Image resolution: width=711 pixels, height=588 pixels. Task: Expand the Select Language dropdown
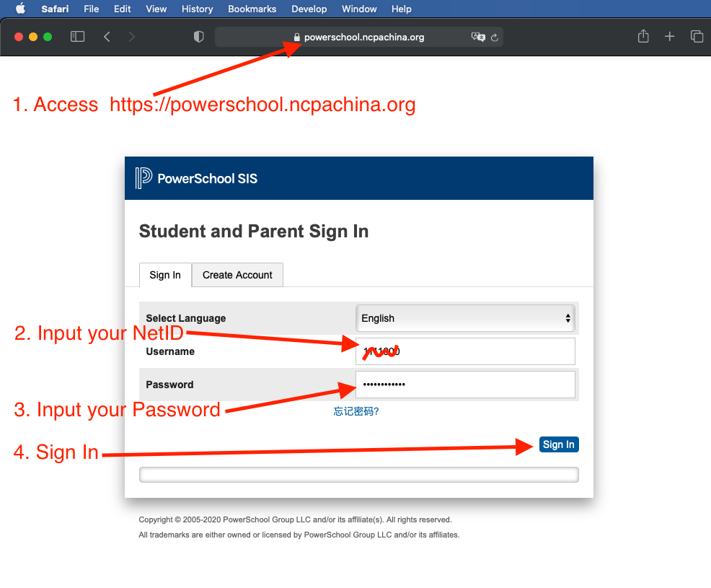pos(466,318)
